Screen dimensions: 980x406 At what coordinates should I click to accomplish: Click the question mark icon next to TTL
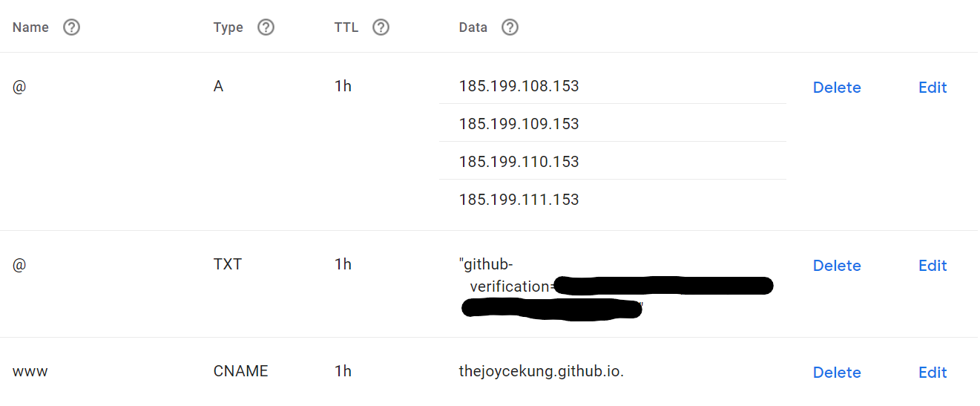pos(381,27)
